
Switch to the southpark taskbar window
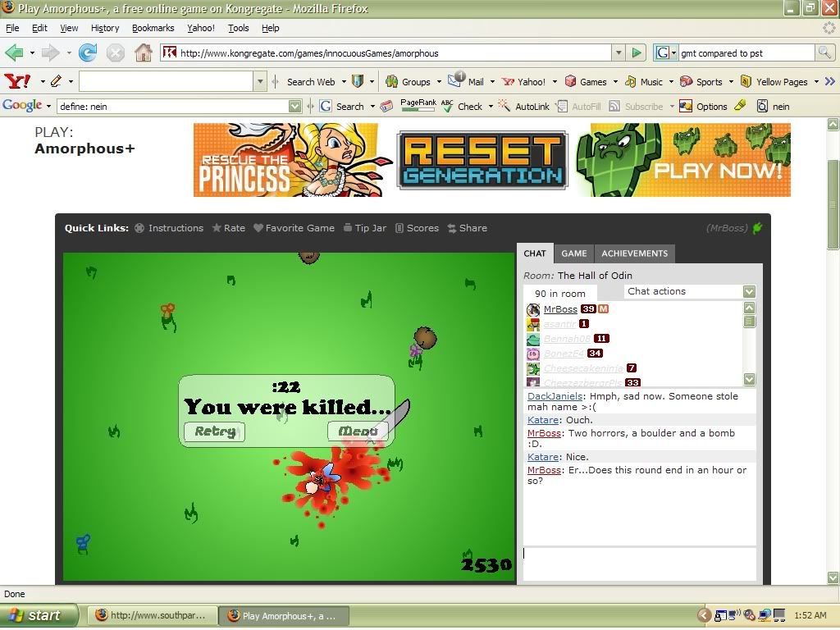tap(152, 615)
